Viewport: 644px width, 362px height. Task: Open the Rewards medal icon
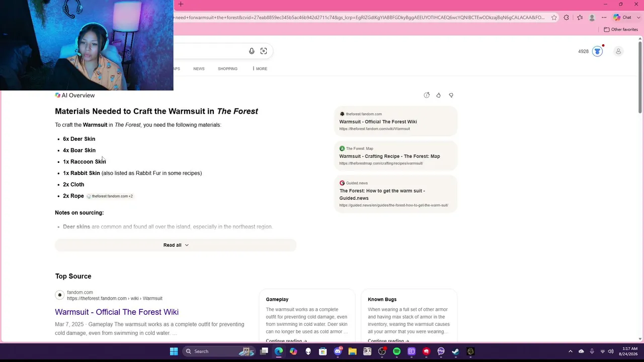pyautogui.click(x=597, y=51)
